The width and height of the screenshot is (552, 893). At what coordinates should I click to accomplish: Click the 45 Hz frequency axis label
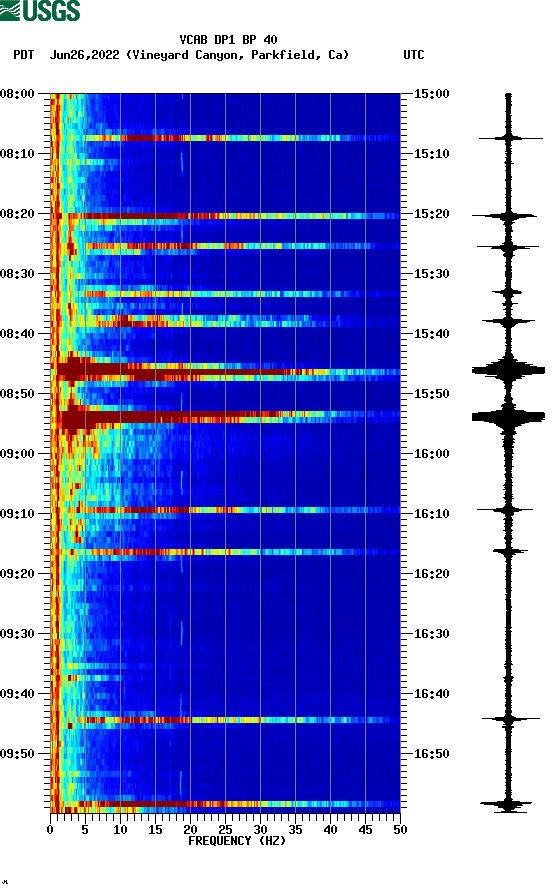(x=365, y=830)
